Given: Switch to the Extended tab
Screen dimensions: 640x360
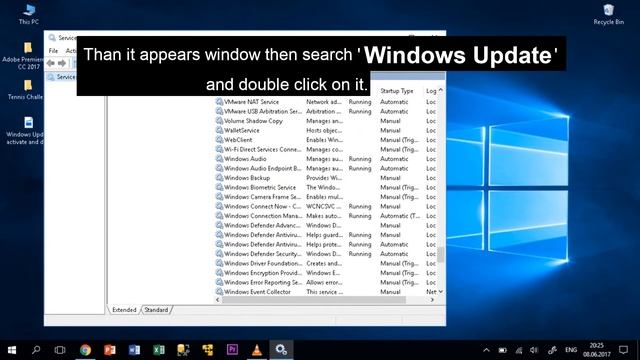Looking at the screenshot, I should 124,310.
